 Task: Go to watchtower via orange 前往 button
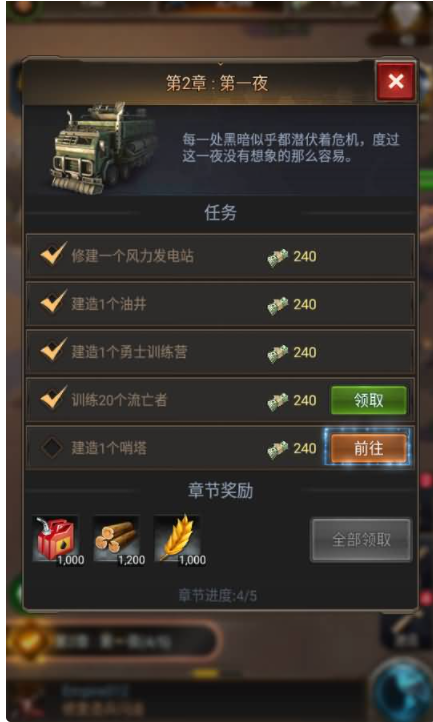(369, 448)
